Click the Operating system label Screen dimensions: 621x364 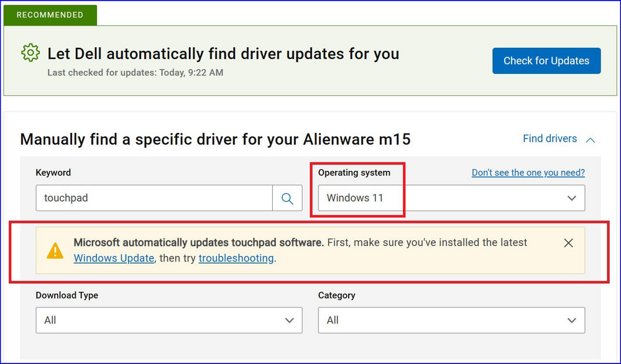[354, 173]
